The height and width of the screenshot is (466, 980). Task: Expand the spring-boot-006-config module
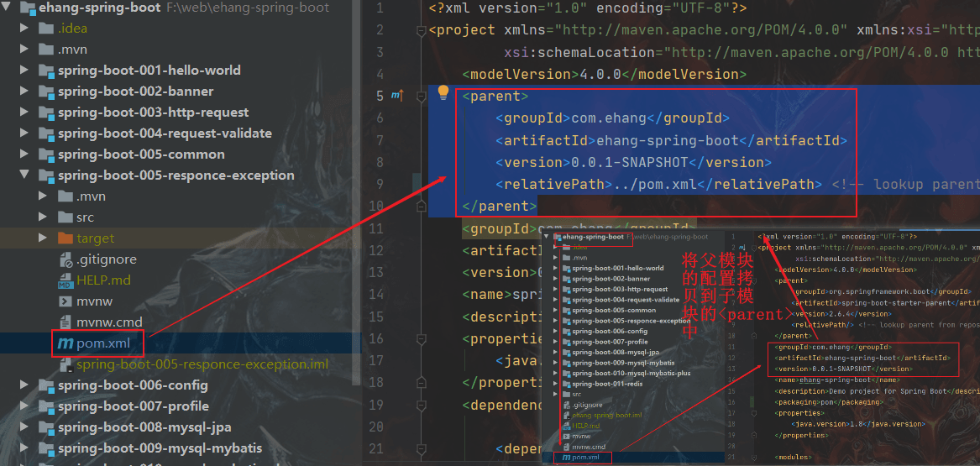[x=24, y=385]
